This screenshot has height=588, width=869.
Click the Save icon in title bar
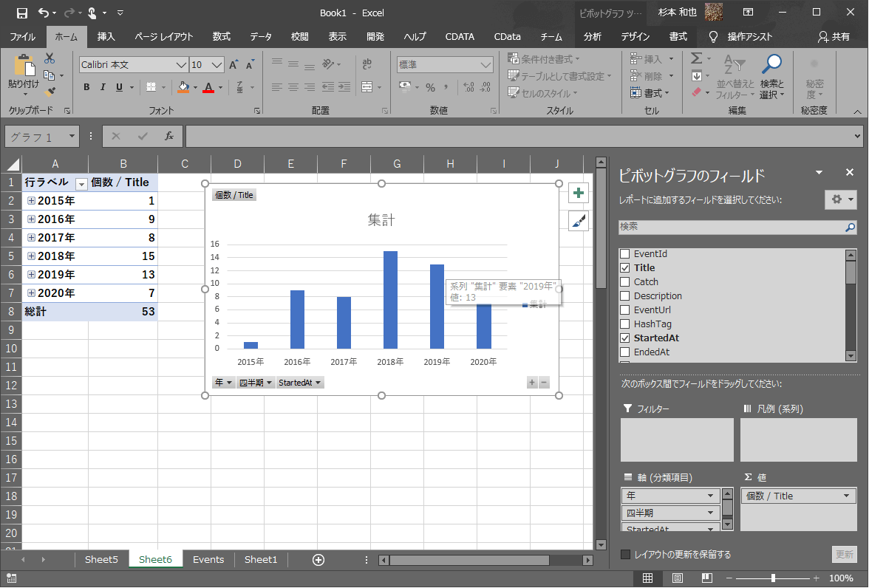22,13
